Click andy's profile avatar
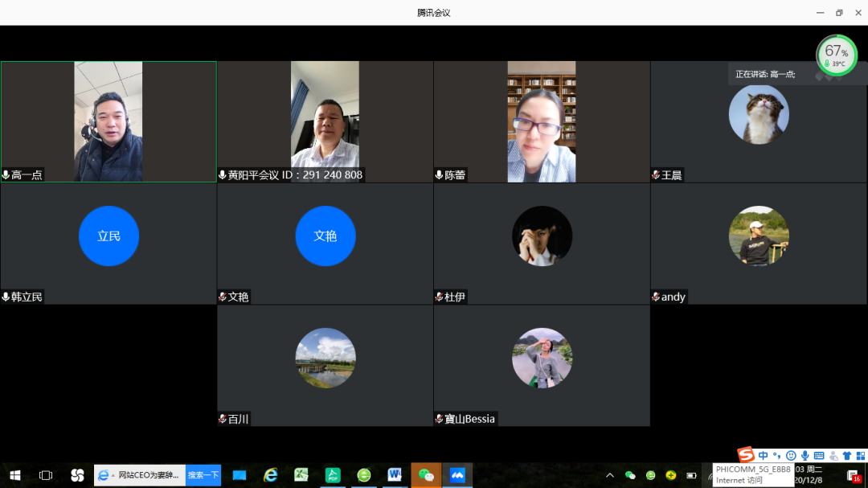The width and height of the screenshot is (868, 488). tap(758, 236)
